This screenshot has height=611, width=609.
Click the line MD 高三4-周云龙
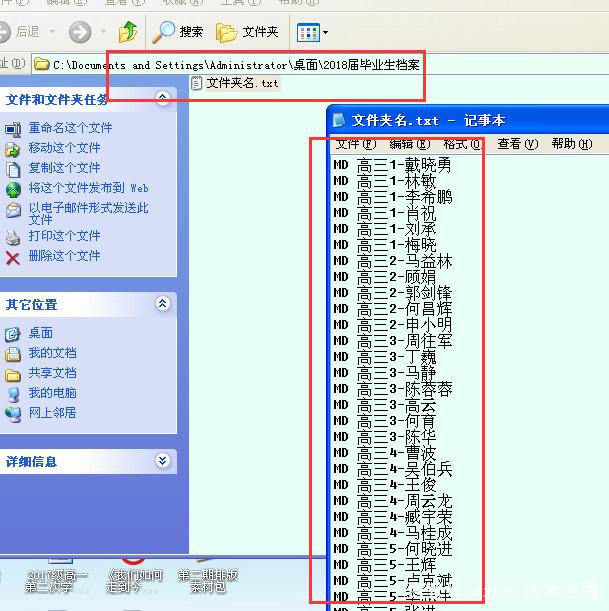[x=392, y=500]
